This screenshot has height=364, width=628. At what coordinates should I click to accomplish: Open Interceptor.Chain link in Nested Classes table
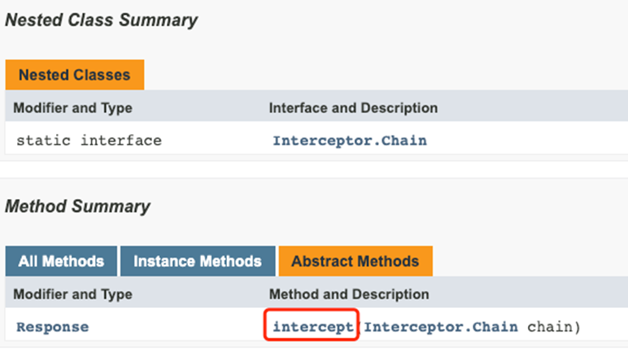pos(349,141)
